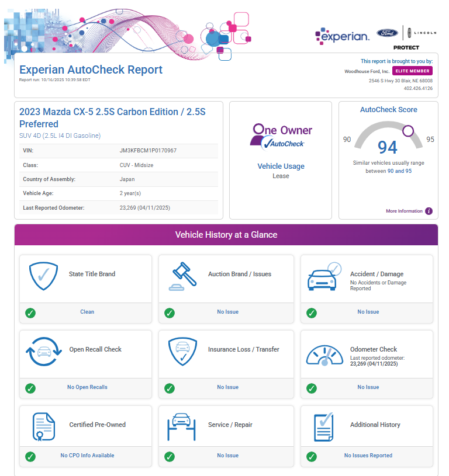
Task: Click the No Issues Reported link
Action: pyautogui.click(x=368, y=456)
